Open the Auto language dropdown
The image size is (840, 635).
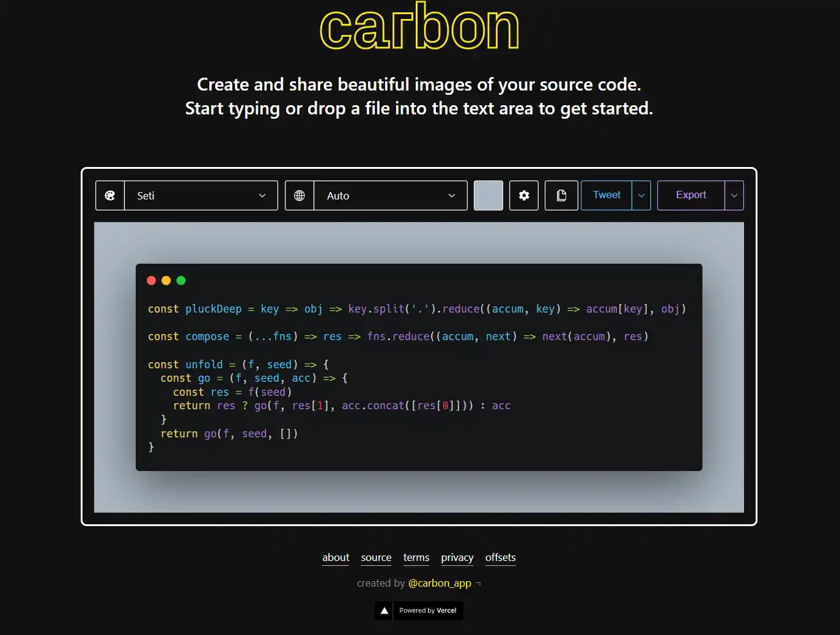pos(390,196)
